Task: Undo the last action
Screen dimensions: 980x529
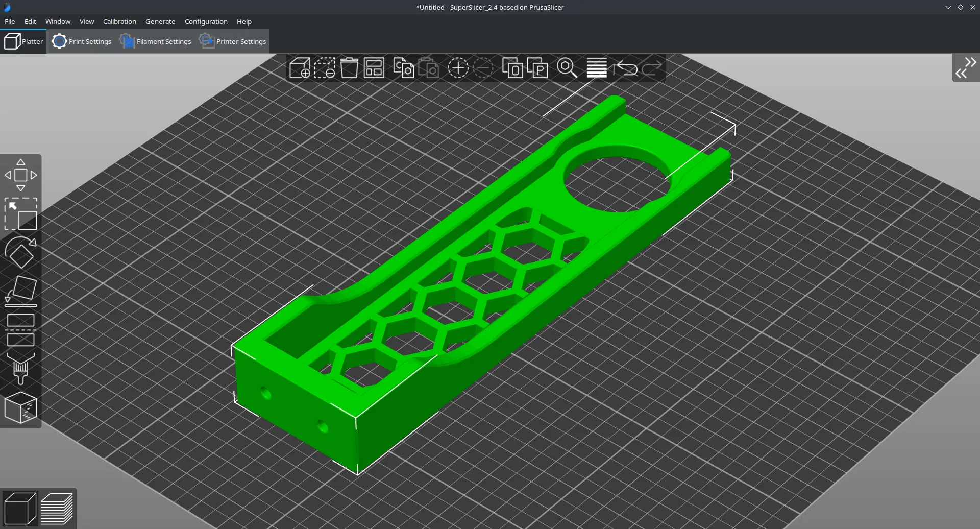Action: tap(627, 68)
